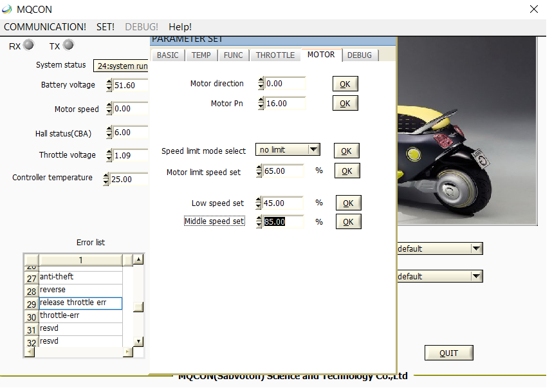Expand the second default dropdown
The width and height of the screenshot is (552, 392).
pyautogui.click(x=476, y=276)
